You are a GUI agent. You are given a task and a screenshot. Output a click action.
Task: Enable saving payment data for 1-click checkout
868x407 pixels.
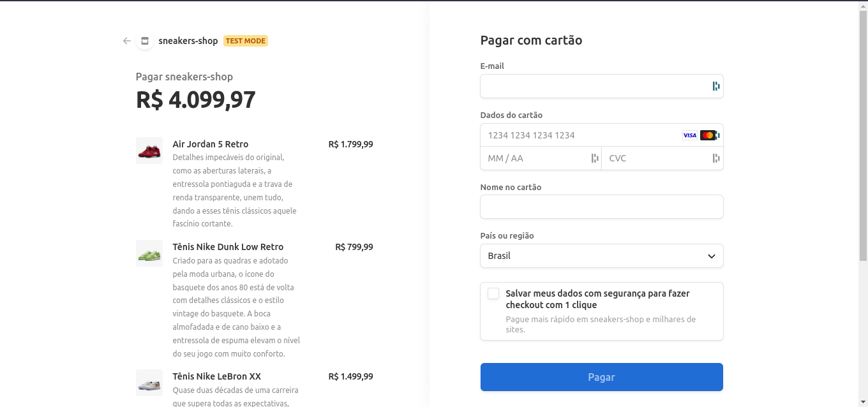pos(493,293)
